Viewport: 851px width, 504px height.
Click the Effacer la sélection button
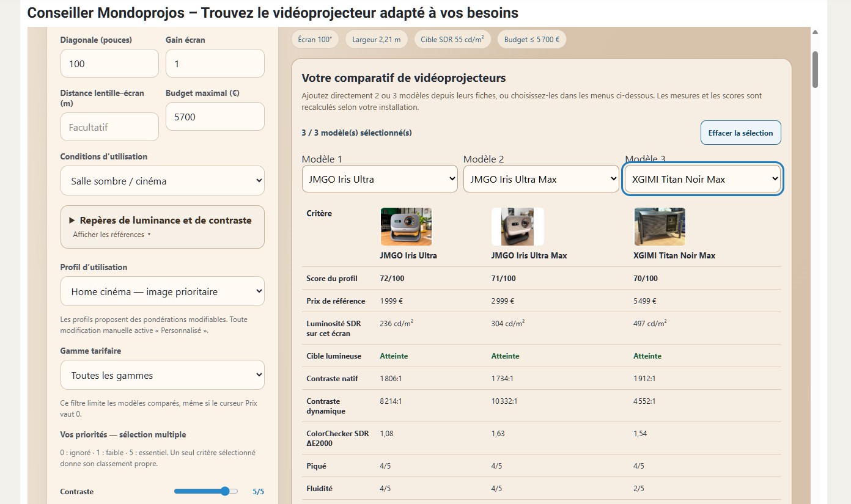(740, 133)
